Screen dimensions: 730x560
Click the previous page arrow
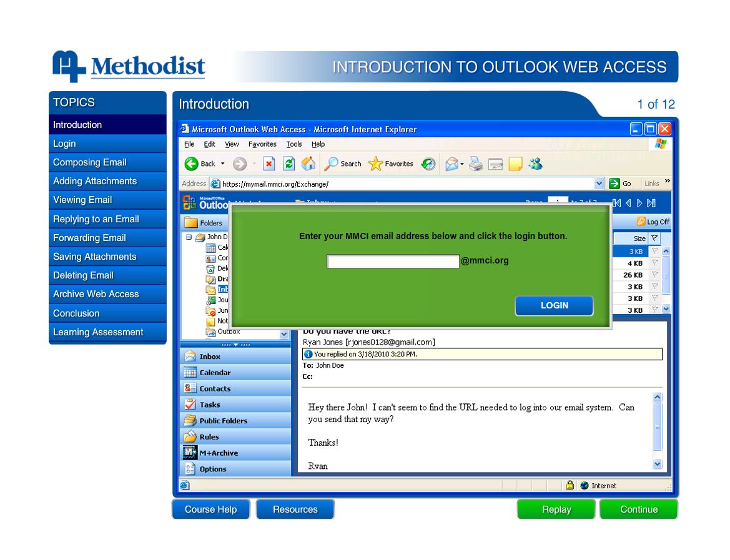click(x=628, y=203)
